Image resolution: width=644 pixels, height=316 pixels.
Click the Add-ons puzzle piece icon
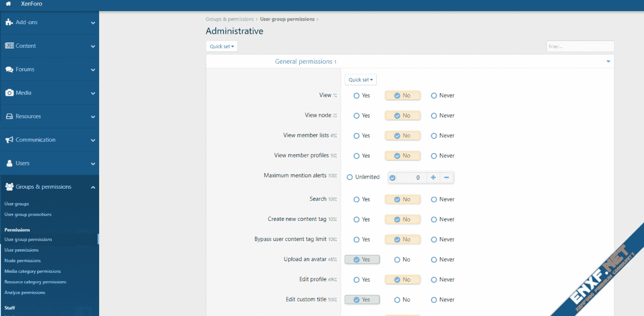pos(9,23)
